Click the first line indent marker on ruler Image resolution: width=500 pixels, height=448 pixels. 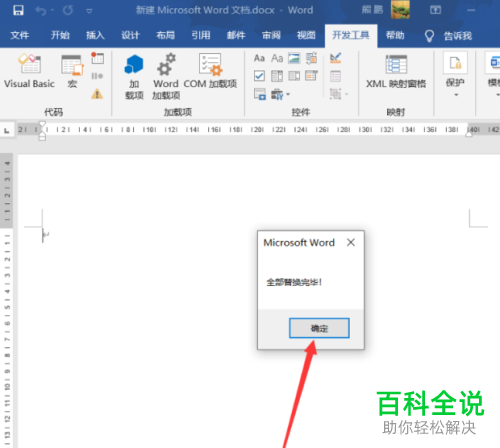[x=42, y=124]
